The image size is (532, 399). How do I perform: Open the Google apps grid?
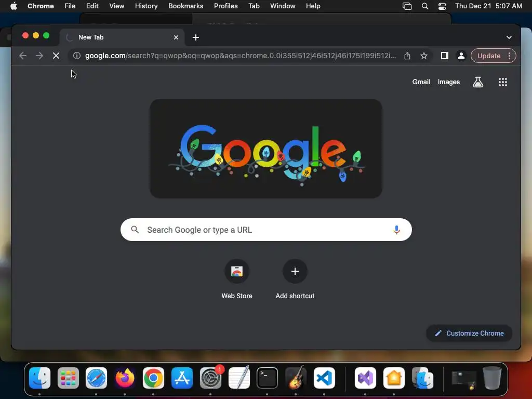(x=503, y=82)
